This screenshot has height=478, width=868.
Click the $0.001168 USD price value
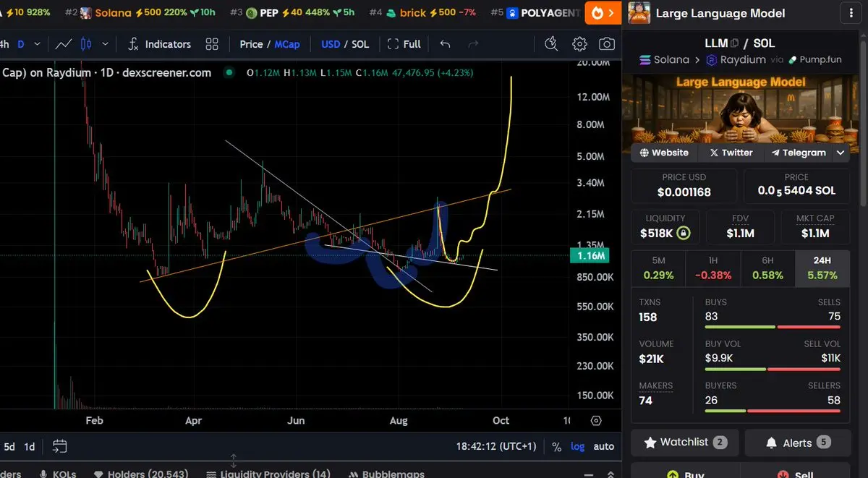click(x=684, y=192)
